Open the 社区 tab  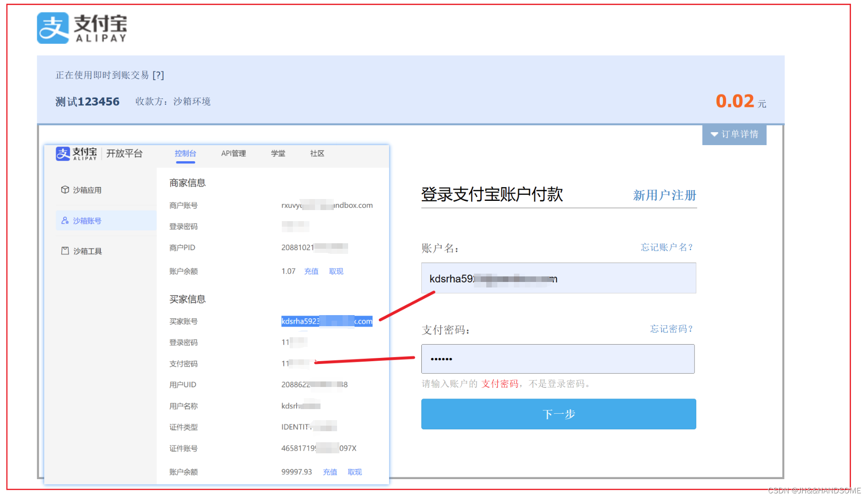pos(317,153)
